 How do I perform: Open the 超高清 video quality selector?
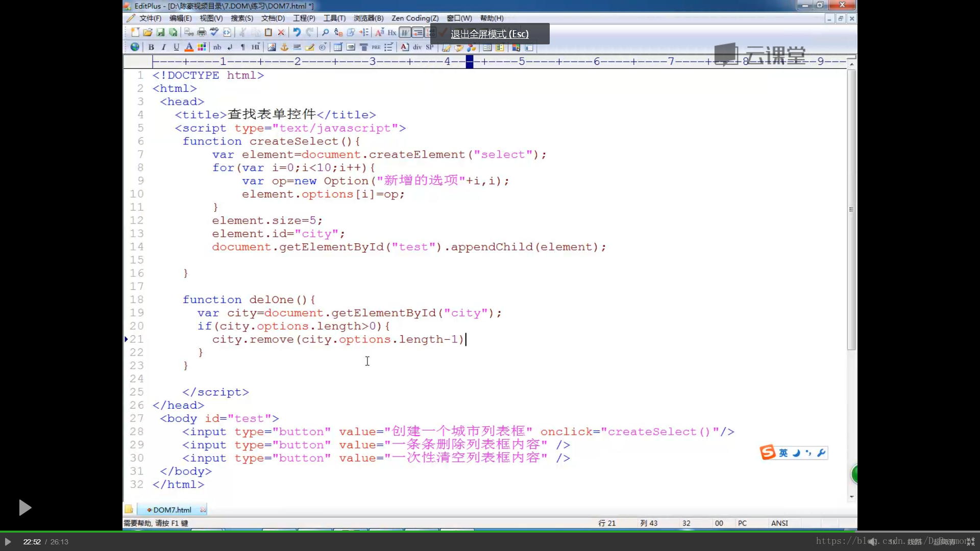[x=944, y=541]
